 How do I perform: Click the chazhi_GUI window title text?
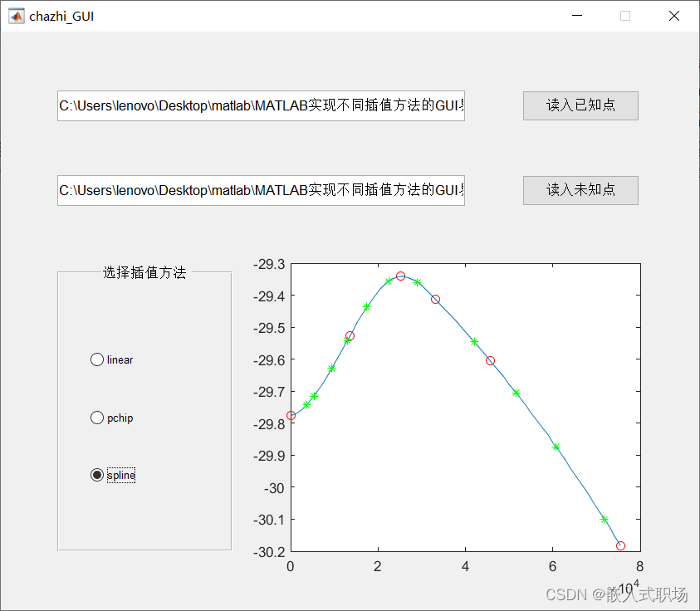click(61, 15)
